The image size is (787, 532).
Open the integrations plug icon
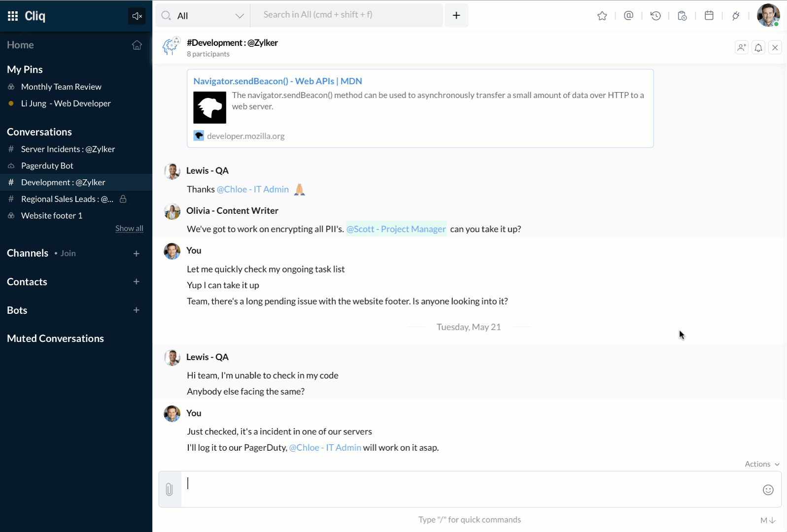tap(736, 16)
